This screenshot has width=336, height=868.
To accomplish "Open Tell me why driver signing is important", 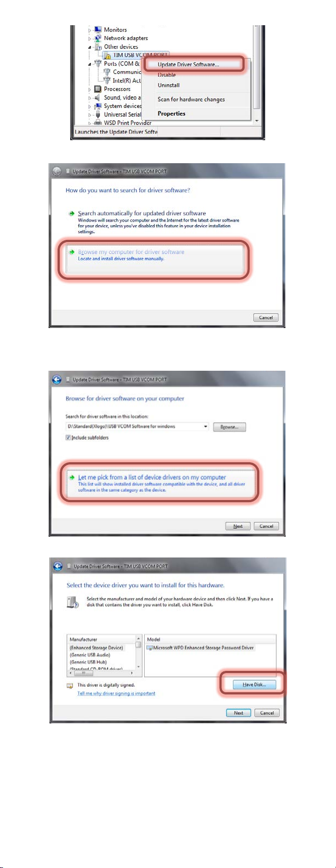I will 116,693.
